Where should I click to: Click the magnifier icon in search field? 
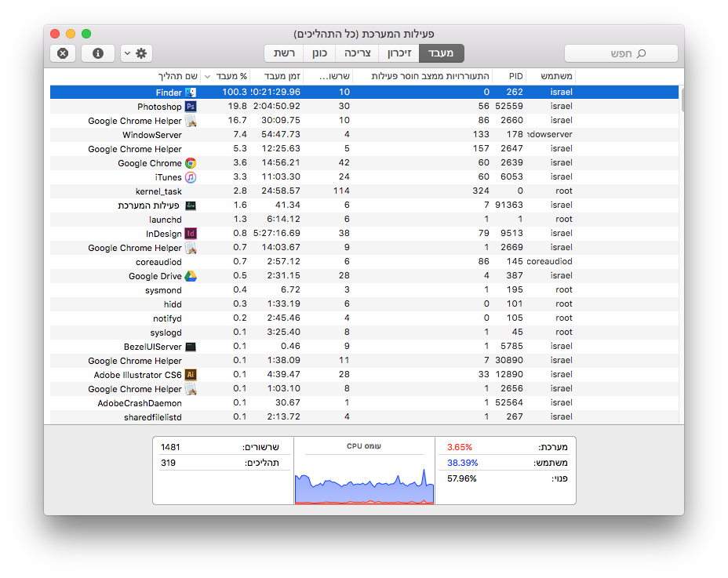[641, 54]
